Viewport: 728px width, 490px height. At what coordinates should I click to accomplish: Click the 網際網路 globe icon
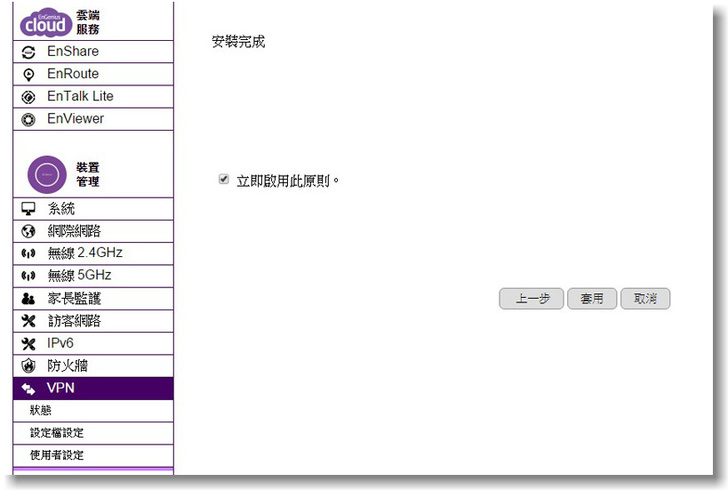[28, 231]
